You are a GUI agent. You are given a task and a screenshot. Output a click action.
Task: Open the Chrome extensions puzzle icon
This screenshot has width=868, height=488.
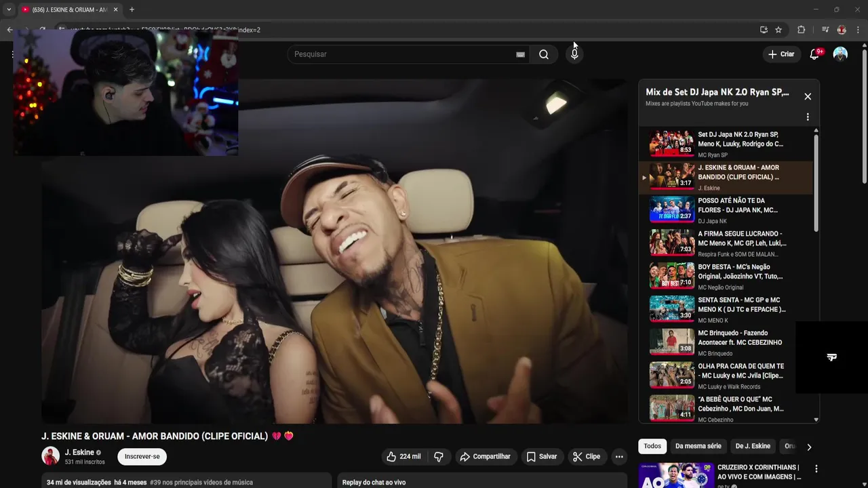click(801, 30)
